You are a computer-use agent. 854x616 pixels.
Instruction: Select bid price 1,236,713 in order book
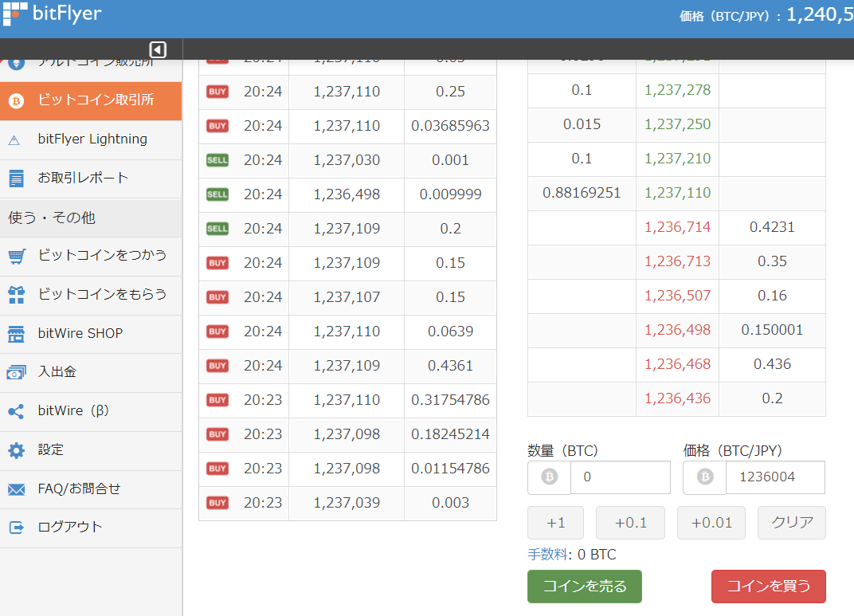(x=677, y=262)
